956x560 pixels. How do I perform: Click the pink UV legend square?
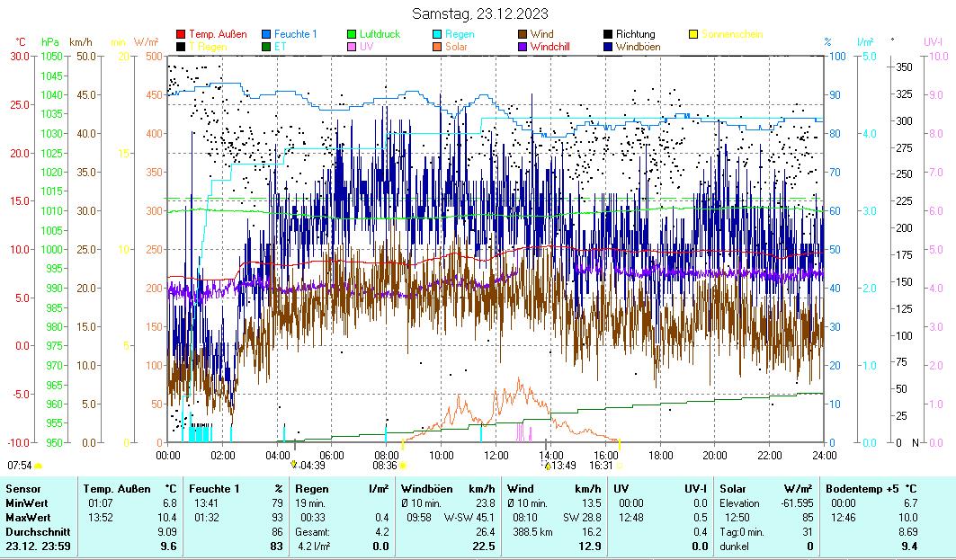tap(352, 46)
